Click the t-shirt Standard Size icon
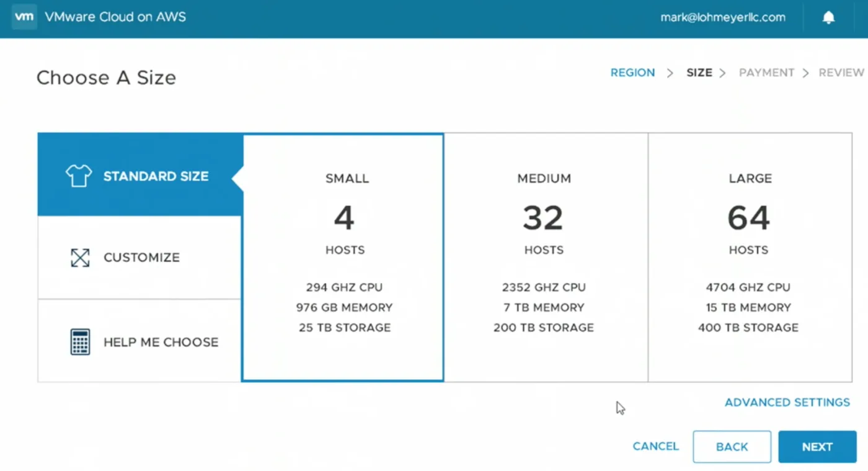The height and width of the screenshot is (471, 868). pyautogui.click(x=79, y=176)
